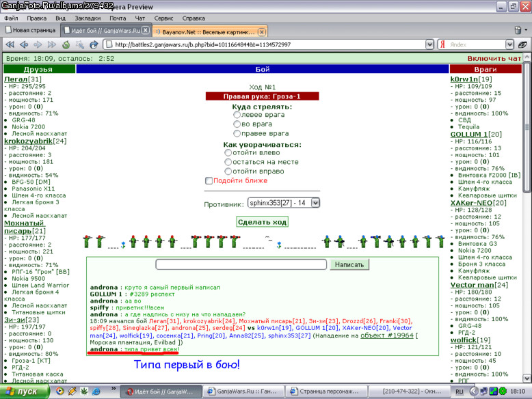Switch to 'Страница персонаж...' taskbar window
Viewport: 532px width, 399px height.
pyautogui.click(x=326, y=391)
